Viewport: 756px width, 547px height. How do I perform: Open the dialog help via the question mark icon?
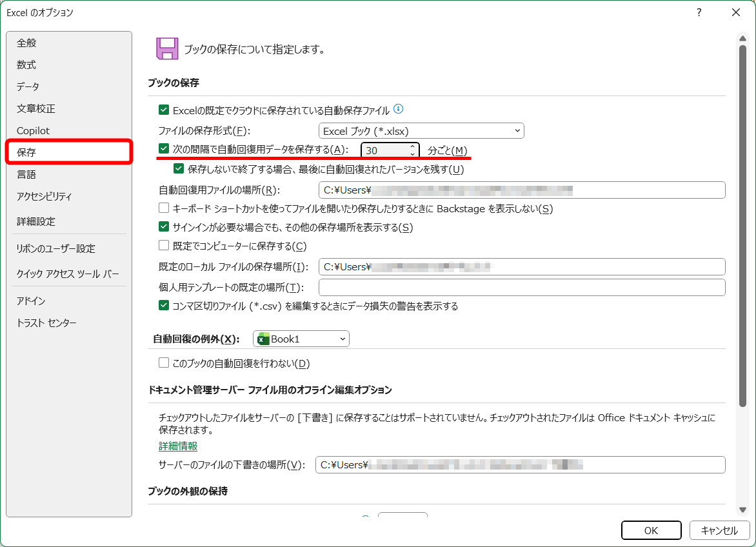click(x=699, y=12)
